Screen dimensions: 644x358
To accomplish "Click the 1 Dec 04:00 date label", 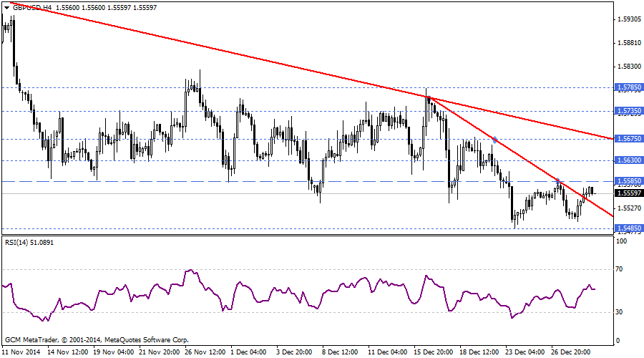I will pos(248,352).
